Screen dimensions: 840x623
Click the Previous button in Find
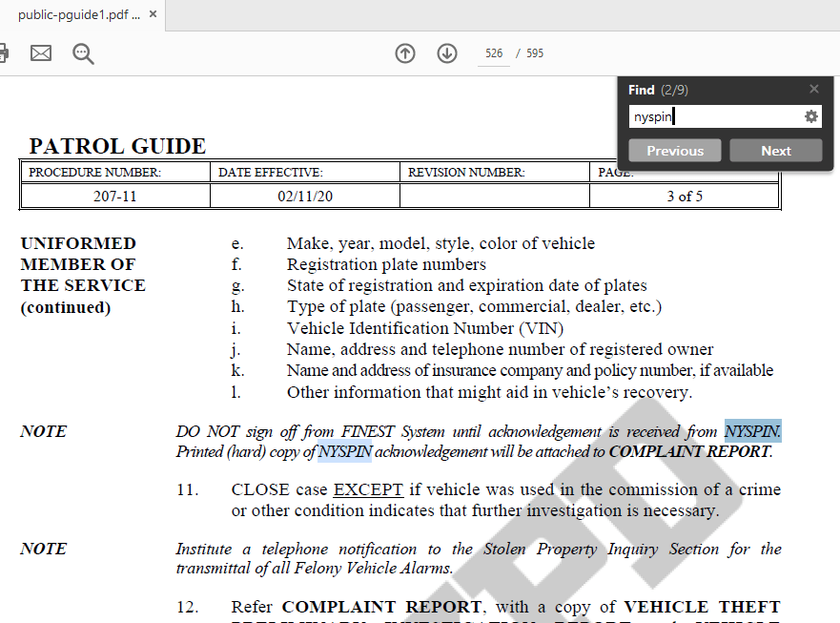click(675, 151)
